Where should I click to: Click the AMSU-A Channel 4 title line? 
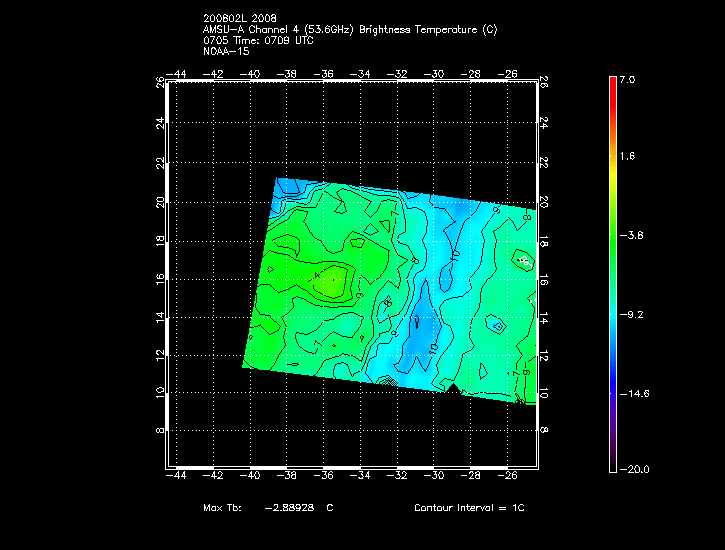point(349,29)
